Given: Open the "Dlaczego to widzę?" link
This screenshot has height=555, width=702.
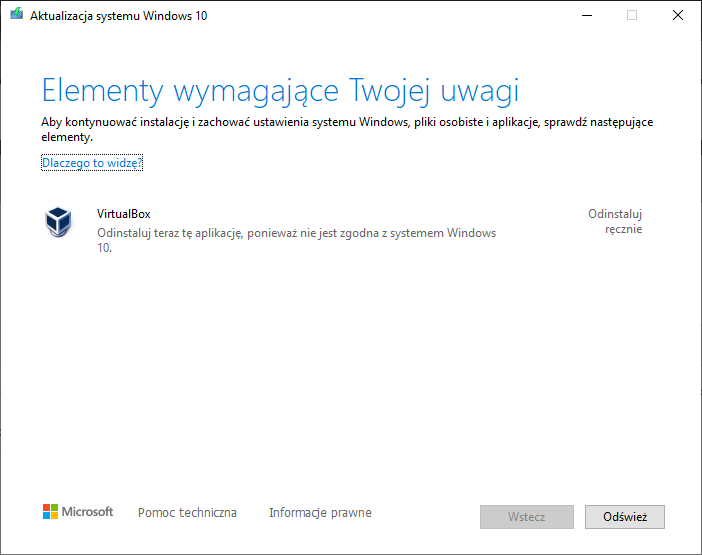Looking at the screenshot, I should click(x=92, y=163).
